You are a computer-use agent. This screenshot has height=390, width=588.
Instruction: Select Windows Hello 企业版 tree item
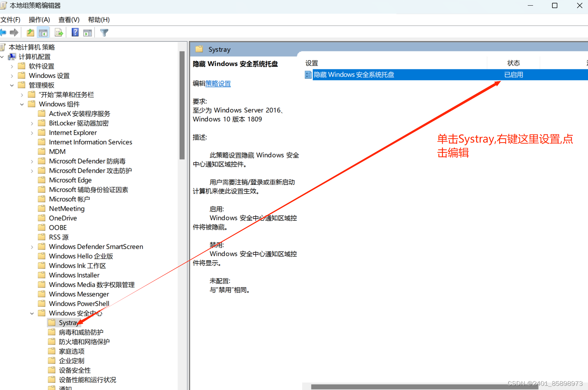click(81, 256)
